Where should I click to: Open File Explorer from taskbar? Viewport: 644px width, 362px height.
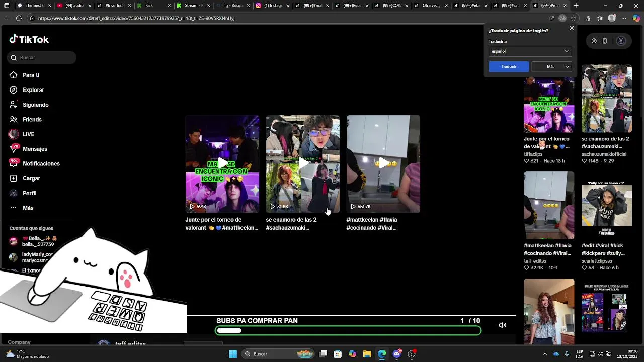[367, 354]
